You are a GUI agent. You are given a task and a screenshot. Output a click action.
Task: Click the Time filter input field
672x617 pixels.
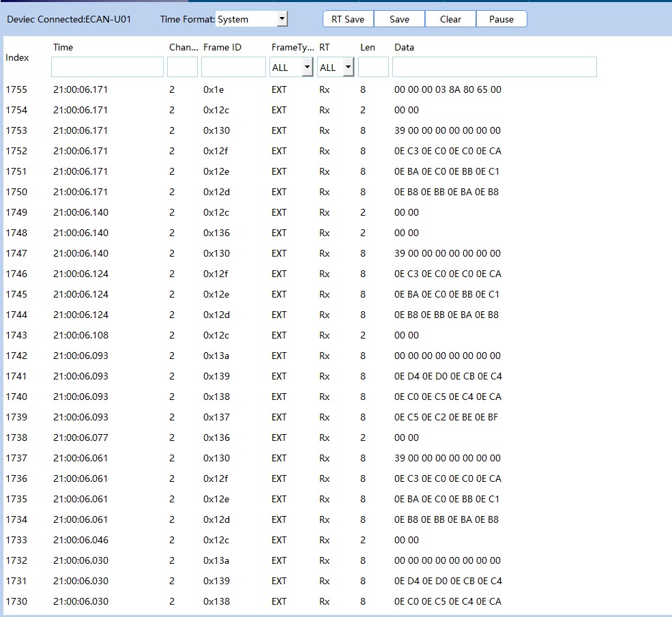(x=107, y=67)
